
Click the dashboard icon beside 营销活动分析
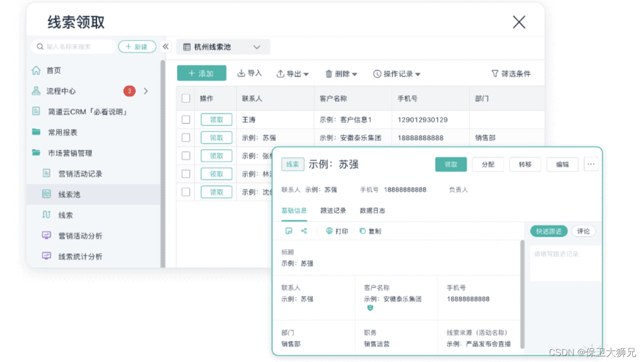tap(46, 235)
